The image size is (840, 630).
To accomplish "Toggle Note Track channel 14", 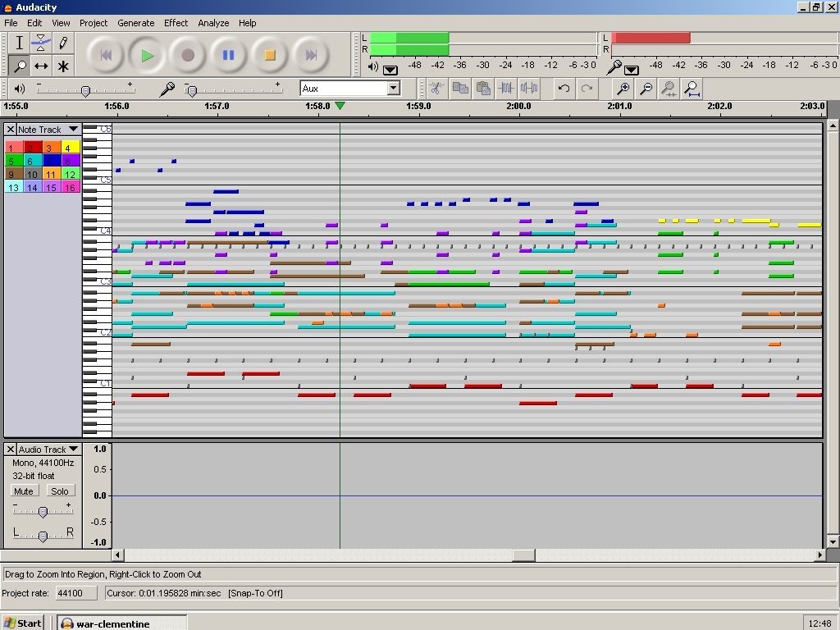I will click(x=33, y=187).
